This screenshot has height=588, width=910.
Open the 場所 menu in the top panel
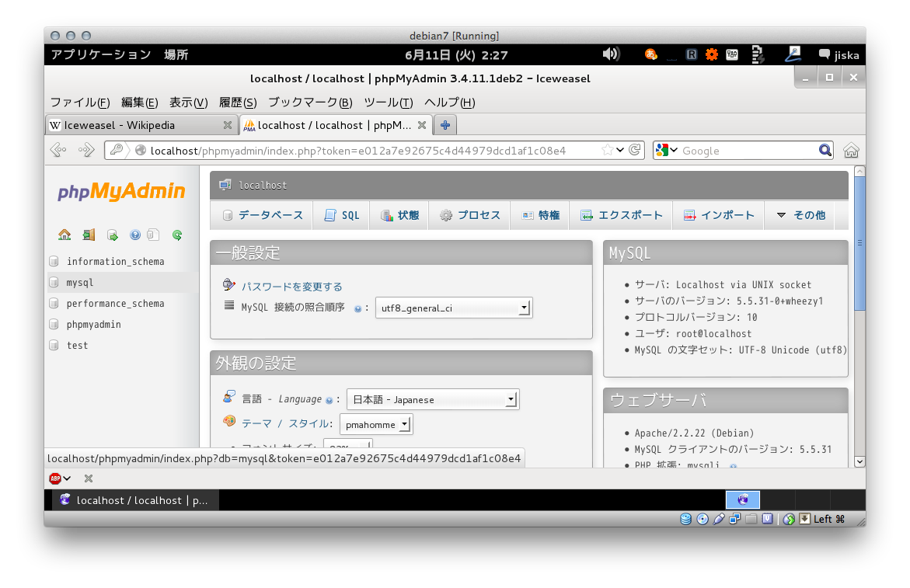point(176,54)
